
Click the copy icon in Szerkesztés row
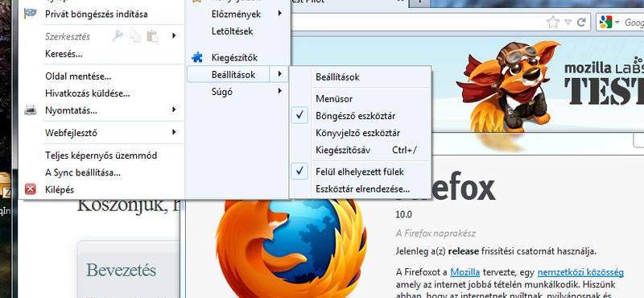tap(135, 36)
